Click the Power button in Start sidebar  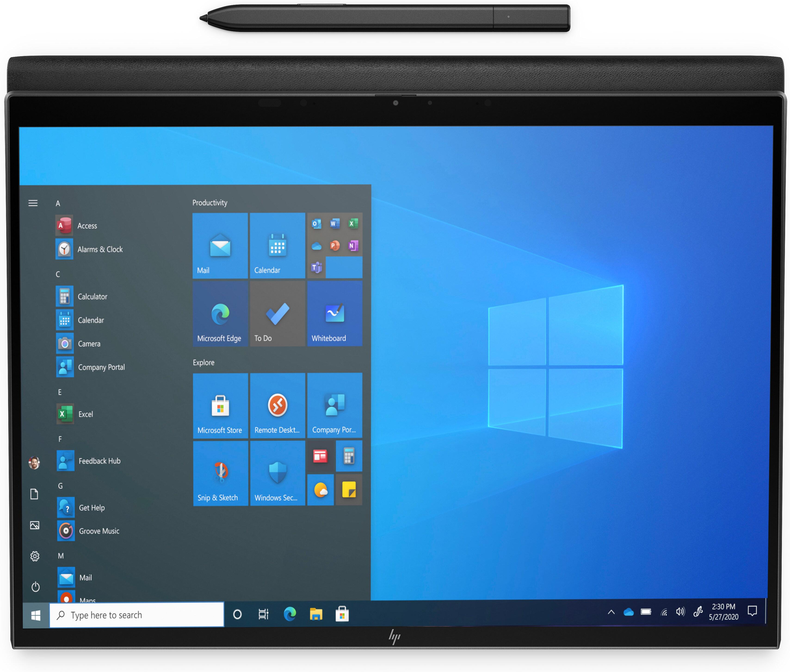point(35,587)
